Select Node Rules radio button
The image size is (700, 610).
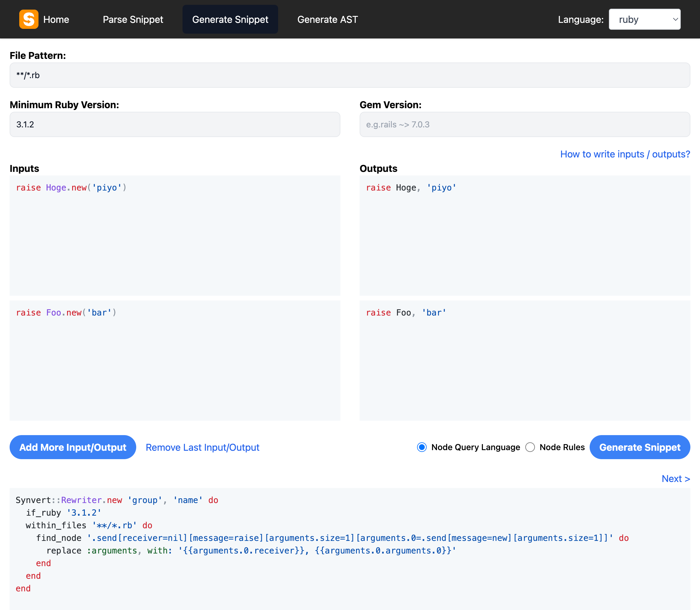point(530,447)
